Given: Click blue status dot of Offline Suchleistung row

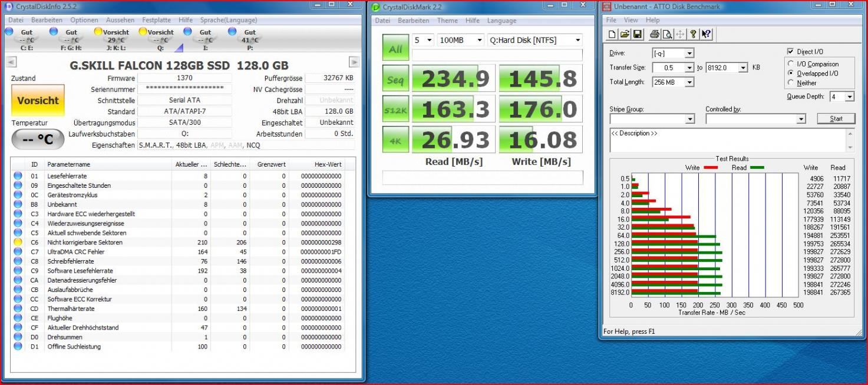Looking at the screenshot, I should pyautogui.click(x=18, y=347).
